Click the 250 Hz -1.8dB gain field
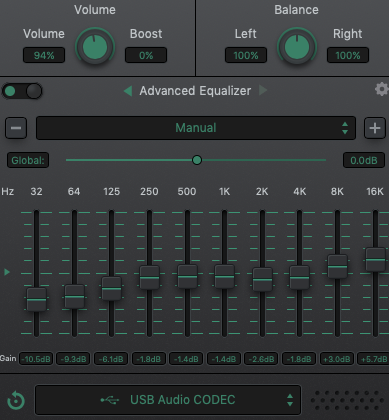The image size is (389, 420). pyautogui.click(x=149, y=359)
